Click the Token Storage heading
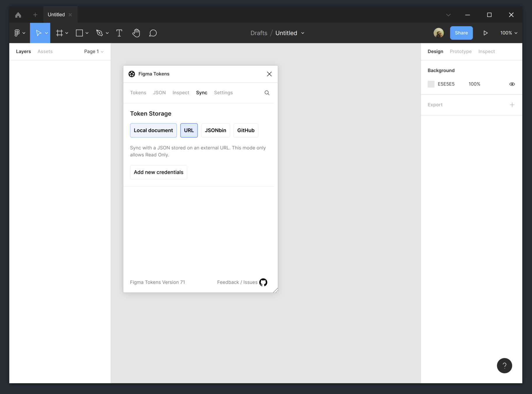 (x=151, y=114)
